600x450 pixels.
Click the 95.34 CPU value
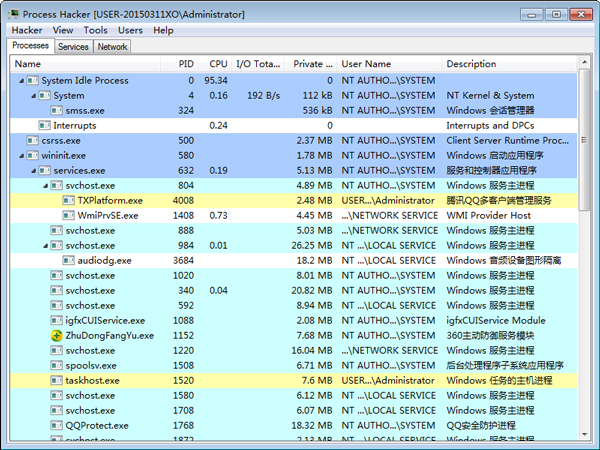pyautogui.click(x=216, y=80)
